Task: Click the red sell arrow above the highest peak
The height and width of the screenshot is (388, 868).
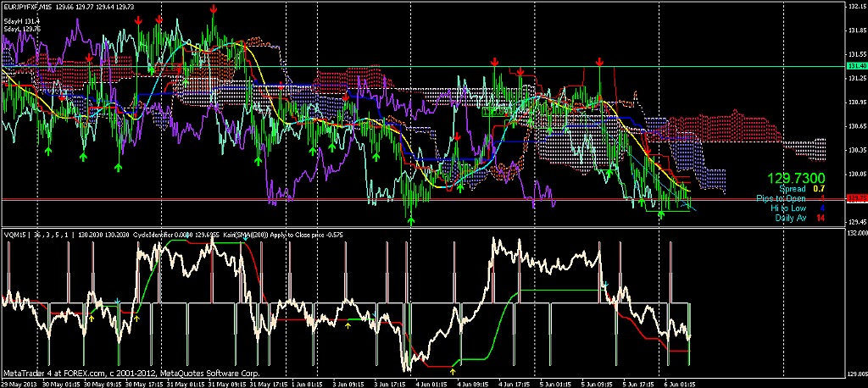Action: click(214, 8)
